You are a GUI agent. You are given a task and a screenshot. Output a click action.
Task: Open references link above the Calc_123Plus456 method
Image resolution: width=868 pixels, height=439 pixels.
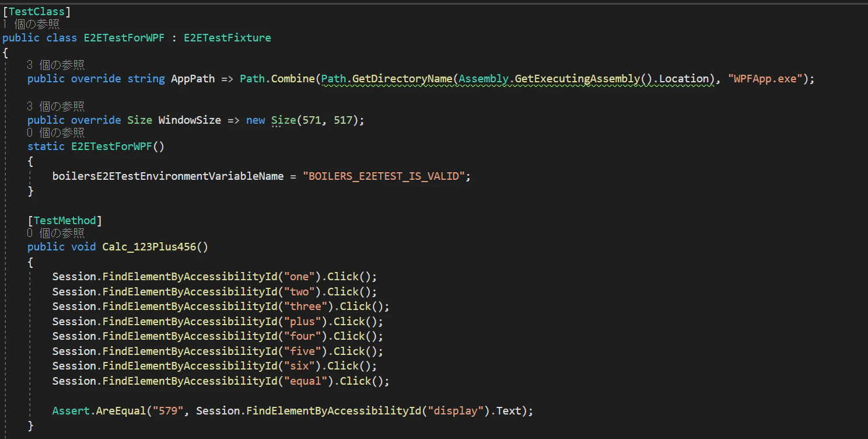point(56,234)
